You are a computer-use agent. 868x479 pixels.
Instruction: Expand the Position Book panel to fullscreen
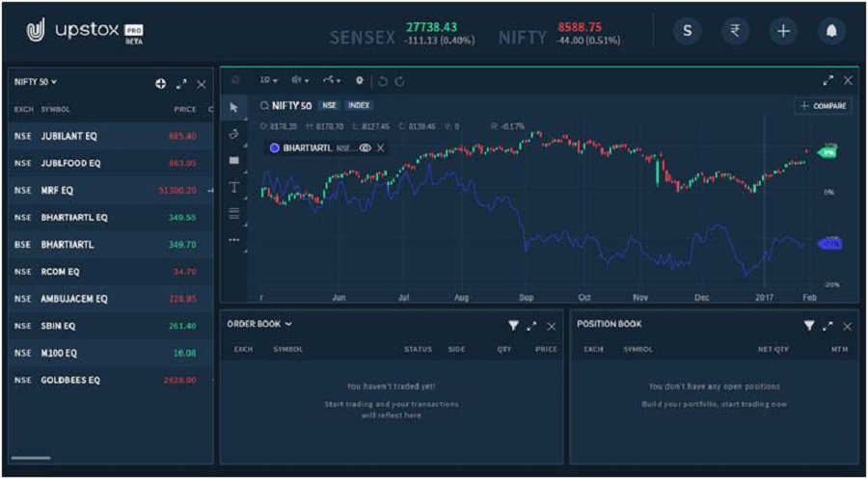pos(828,326)
